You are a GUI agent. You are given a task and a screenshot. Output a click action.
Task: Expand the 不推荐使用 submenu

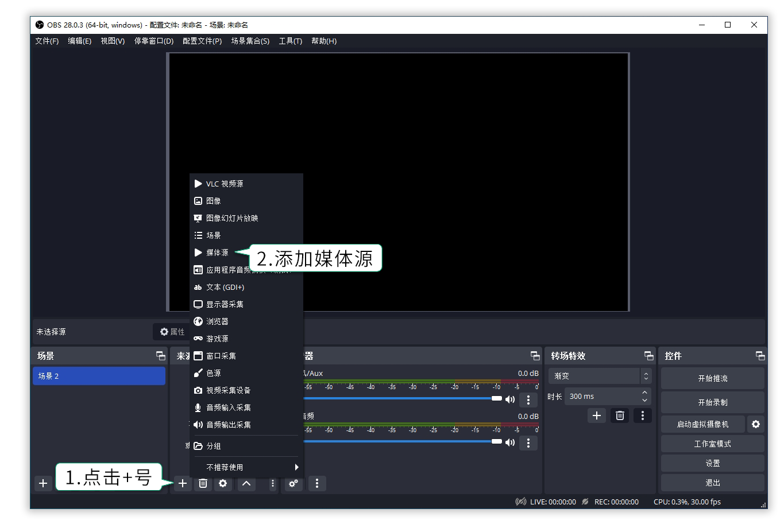point(246,467)
